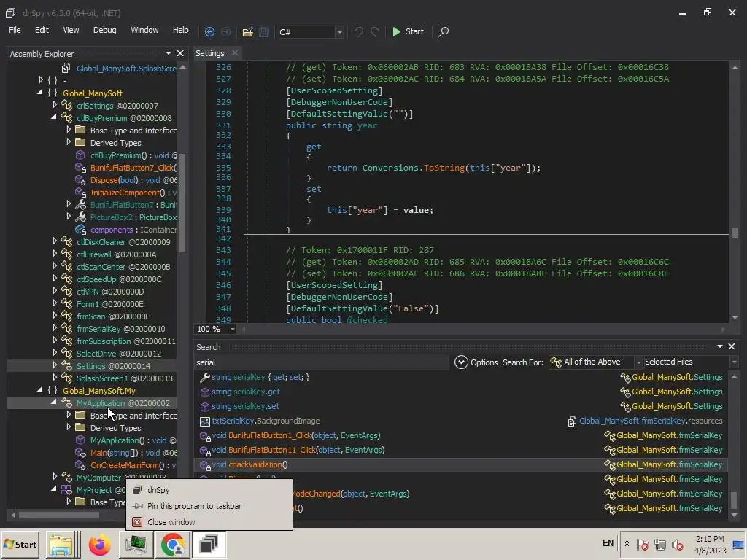Choose Close window in jump list
Screen dimensions: 747x560
(x=209, y=522)
